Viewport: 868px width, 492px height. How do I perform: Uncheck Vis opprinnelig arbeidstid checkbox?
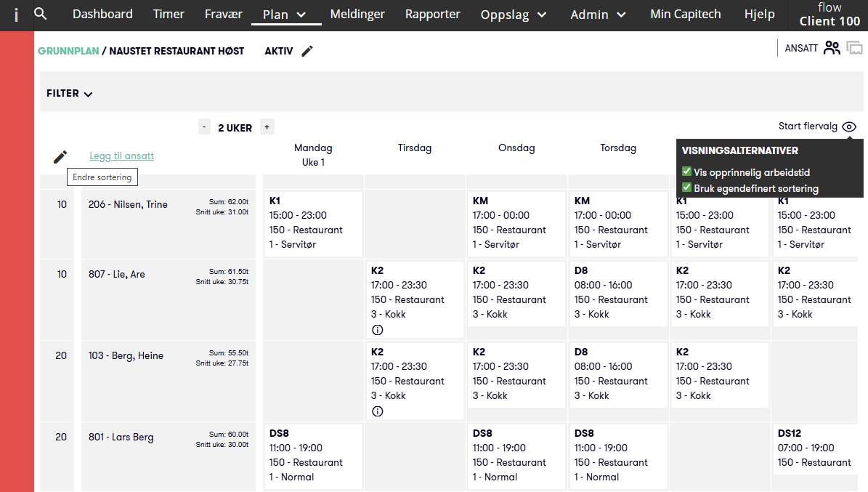[686, 172]
